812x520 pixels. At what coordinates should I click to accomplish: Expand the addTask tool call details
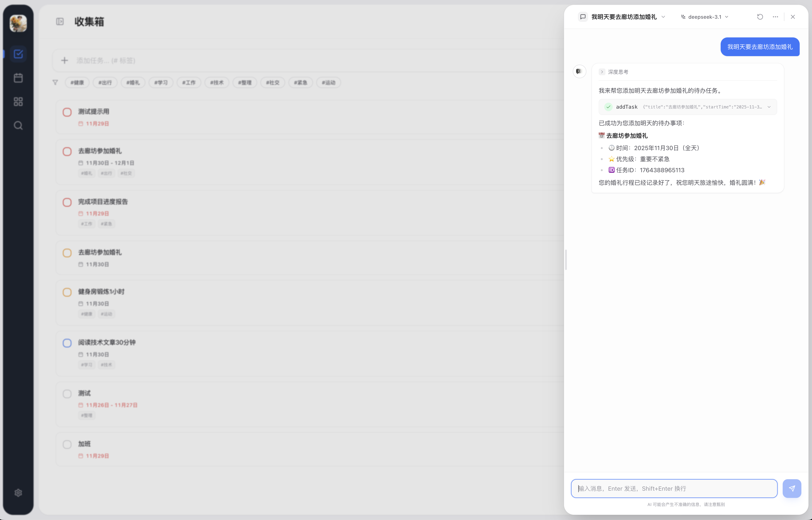[x=769, y=107]
